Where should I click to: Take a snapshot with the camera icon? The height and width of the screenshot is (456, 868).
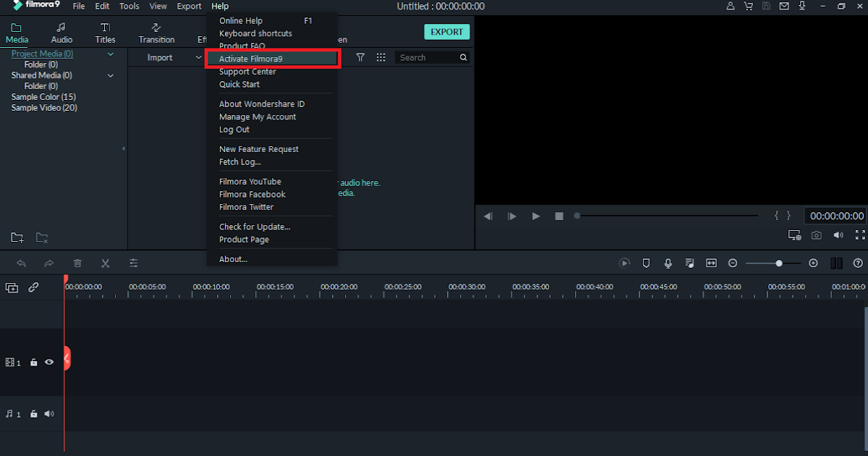[x=817, y=235]
